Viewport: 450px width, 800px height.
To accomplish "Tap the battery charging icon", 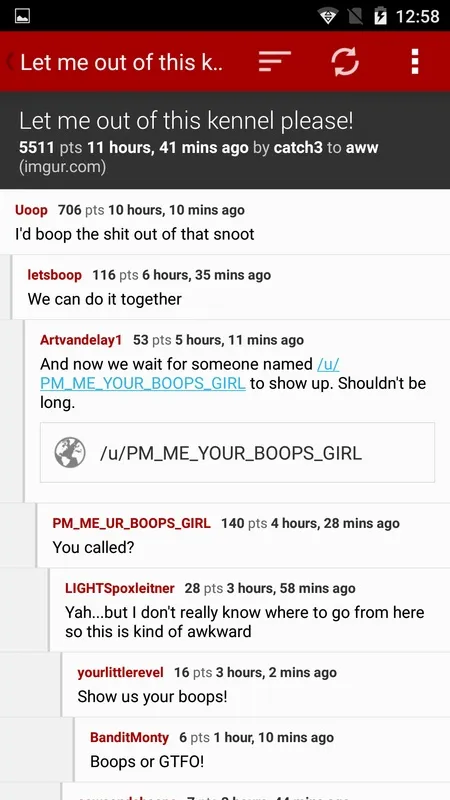I will click(380, 16).
